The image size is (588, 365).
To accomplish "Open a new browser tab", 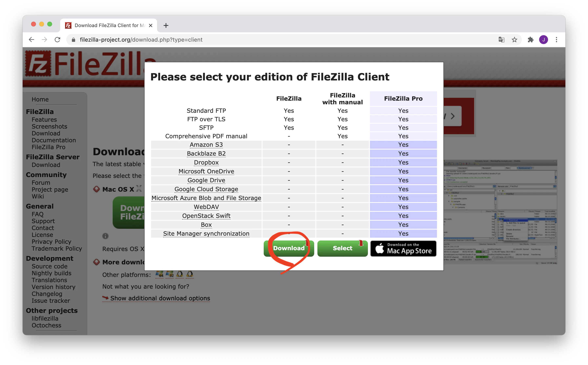I will tap(166, 25).
